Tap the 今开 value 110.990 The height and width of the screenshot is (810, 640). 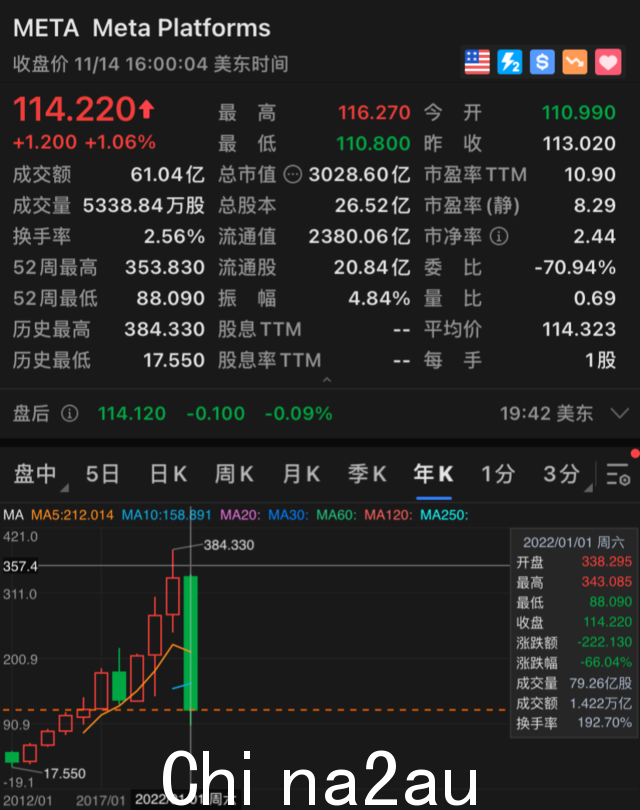(579, 113)
